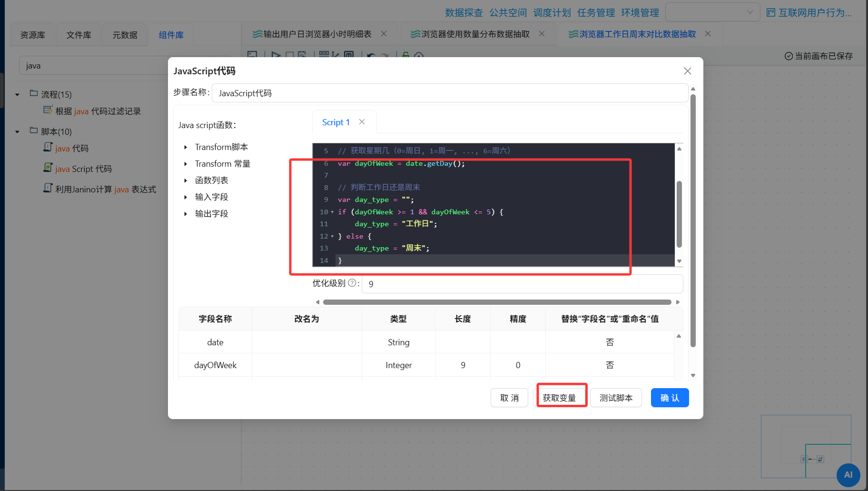
Task: Expand the Transform 常量 node
Action: 186,164
